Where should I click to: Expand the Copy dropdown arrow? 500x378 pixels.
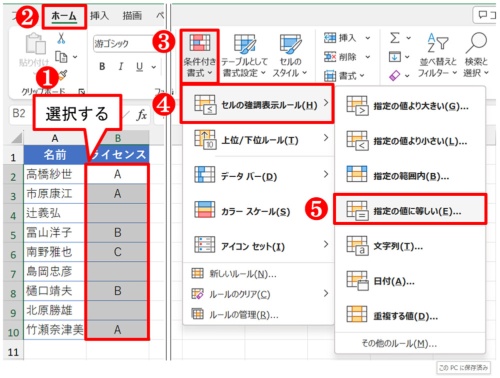[x=75, y=57]
